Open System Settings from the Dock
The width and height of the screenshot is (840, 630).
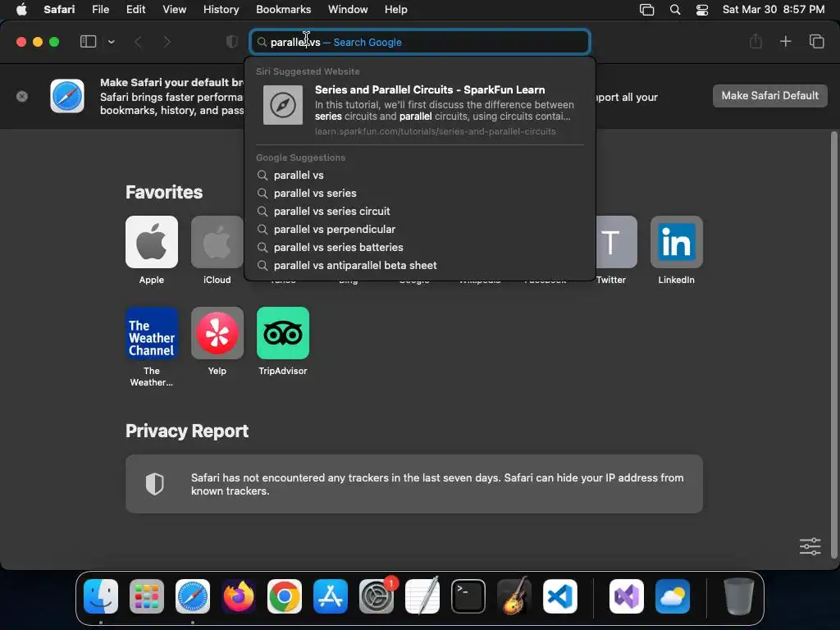(377, 596)
